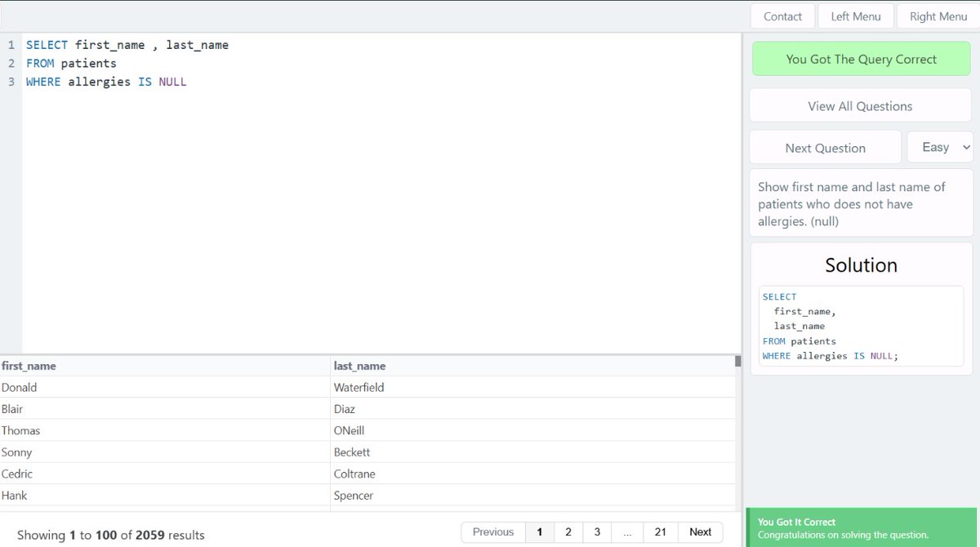Image resolution: width=980 pixels, height=547 pixels.
Task: Go to the Next Question
Action: (x=825, y=148)
